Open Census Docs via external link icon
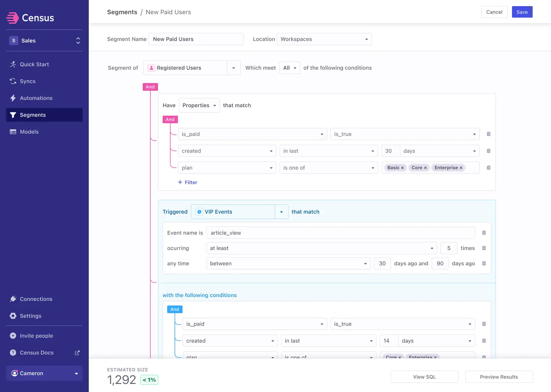 (77, 353)
